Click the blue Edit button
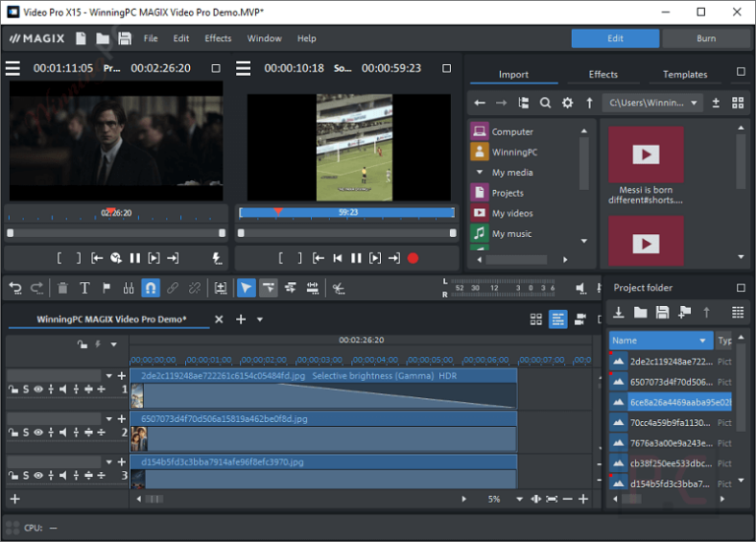 [x=615, y=38]
